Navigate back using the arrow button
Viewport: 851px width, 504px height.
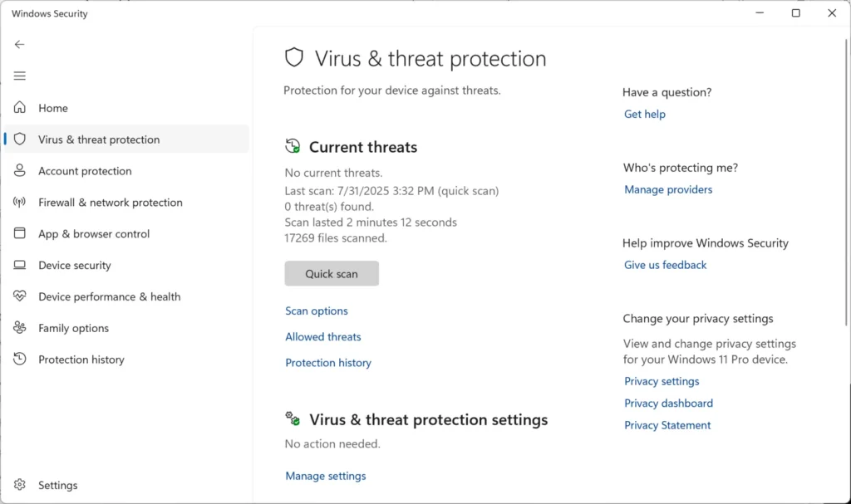point(19,44)
